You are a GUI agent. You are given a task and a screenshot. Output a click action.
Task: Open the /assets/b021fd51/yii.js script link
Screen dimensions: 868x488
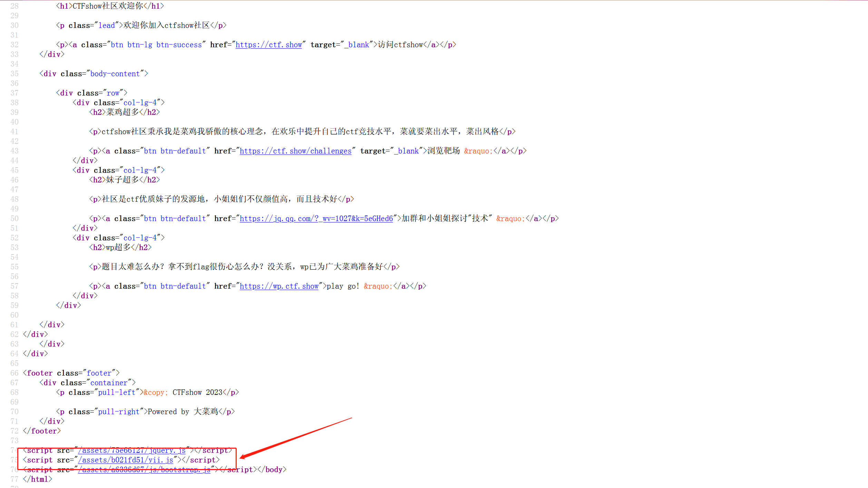point(126,460)
